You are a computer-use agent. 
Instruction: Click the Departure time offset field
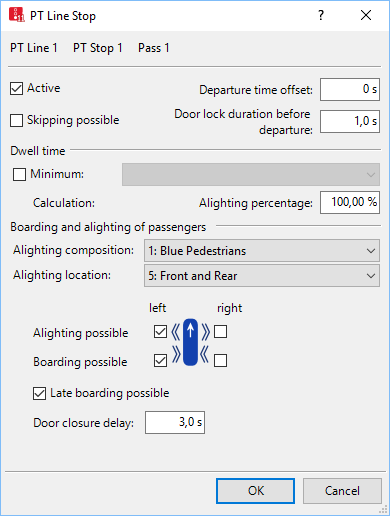tap(350, 89)
